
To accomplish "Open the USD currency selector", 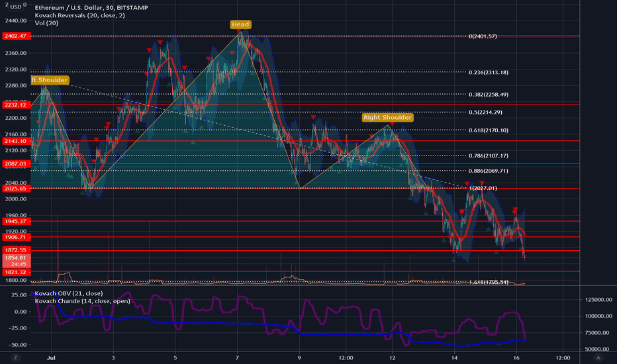I will (16, 7).
